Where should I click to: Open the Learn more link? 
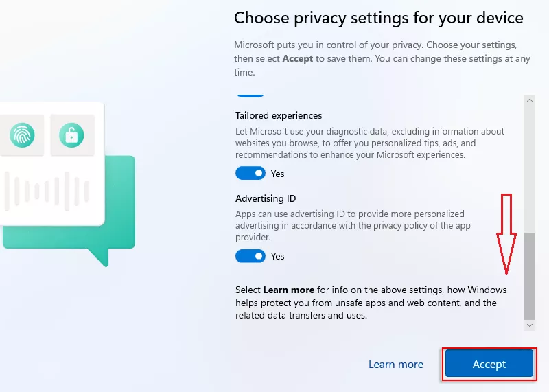[x=396, y=365]
